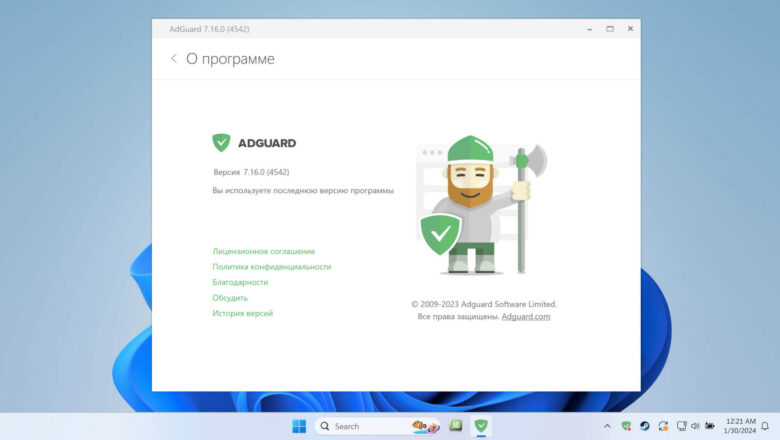The width and height of the screenshot is (780, 440).
Task: Click the AdGuard shield tray icon
Action: coord(626,426)
